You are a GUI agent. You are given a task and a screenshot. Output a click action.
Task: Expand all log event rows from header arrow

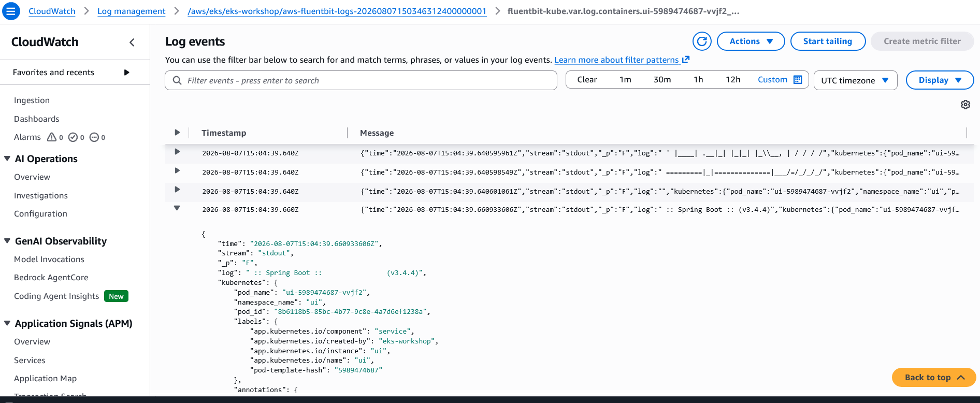click(177, 133)
